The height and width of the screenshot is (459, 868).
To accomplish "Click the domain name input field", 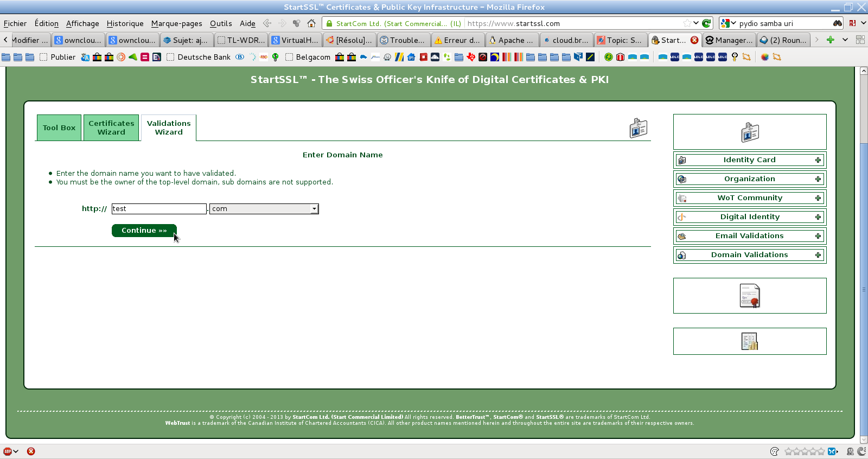I will pos(159,209).
